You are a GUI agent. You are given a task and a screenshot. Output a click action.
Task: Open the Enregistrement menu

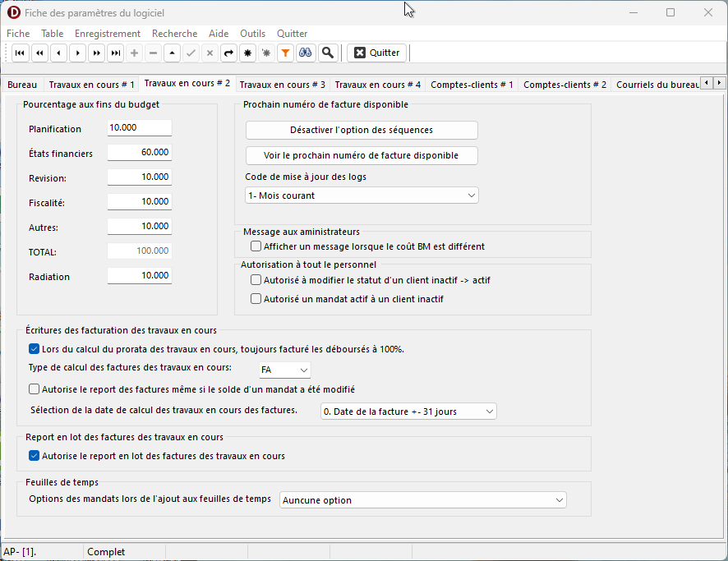[x=108, y=34]
